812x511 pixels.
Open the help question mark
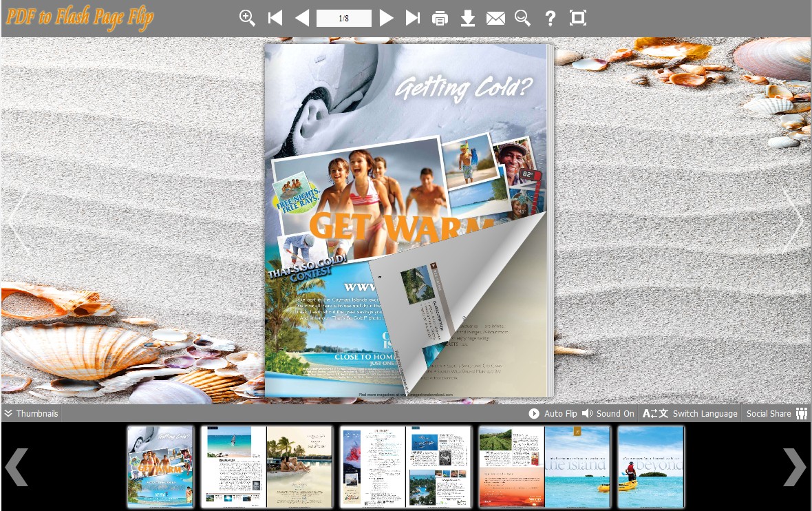(551, 19)
